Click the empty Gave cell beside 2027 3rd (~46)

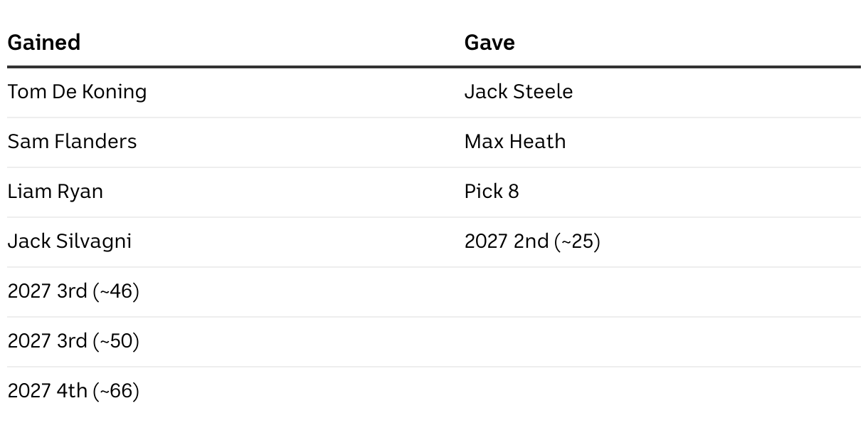coord(662,292)
